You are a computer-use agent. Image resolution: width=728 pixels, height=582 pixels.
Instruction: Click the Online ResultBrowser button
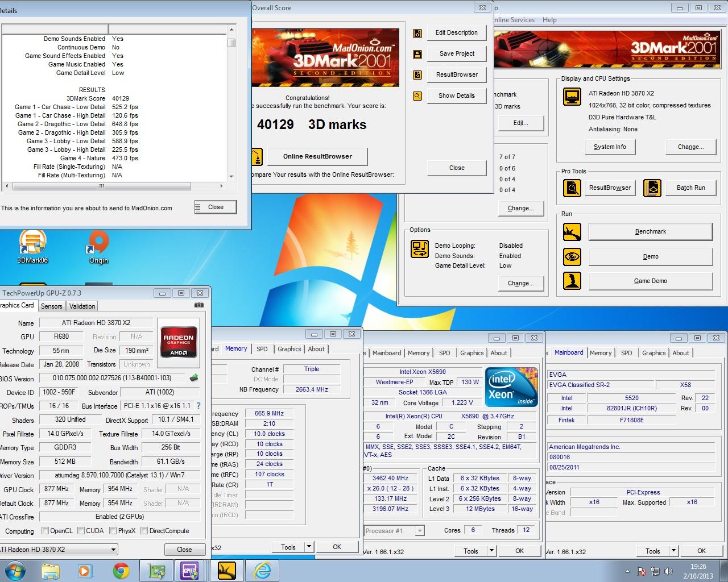coord(317,157)
